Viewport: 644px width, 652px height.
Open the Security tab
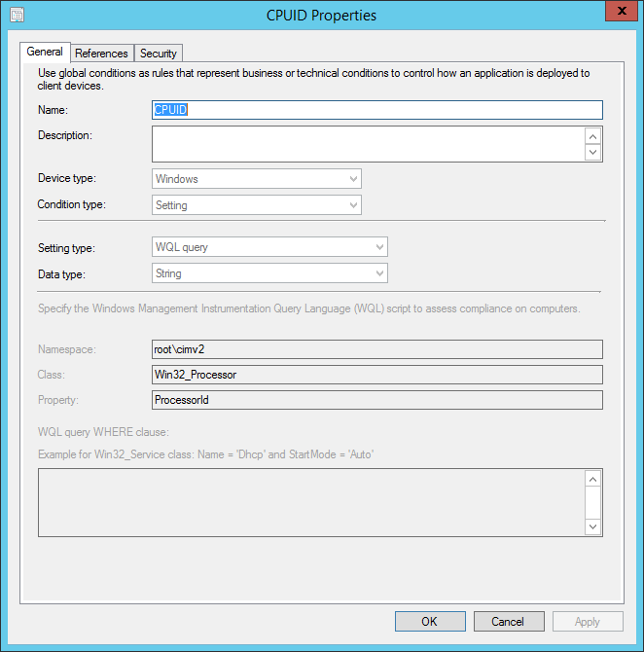pos(158,54)
